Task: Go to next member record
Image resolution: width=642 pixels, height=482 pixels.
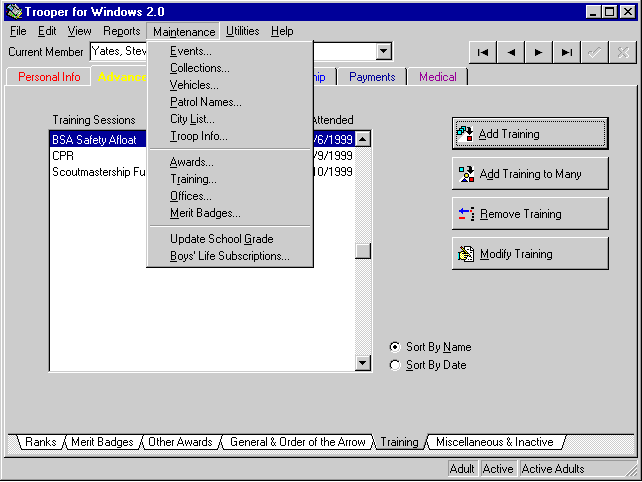Action: [538, 52]
